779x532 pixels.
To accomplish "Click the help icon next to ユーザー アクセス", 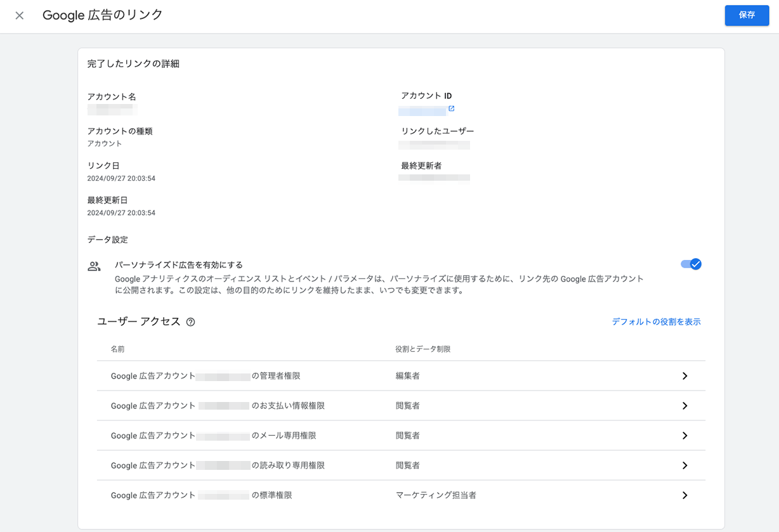I will point(190,322).
